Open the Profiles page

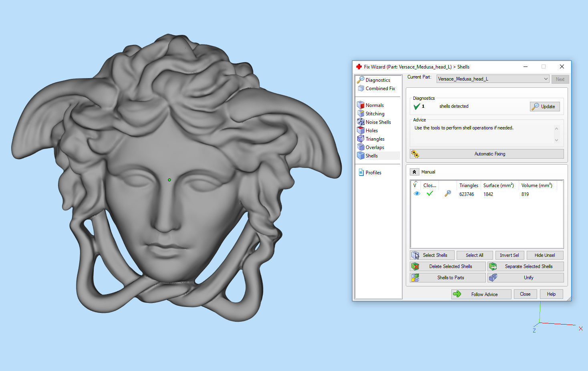point(373,173)
